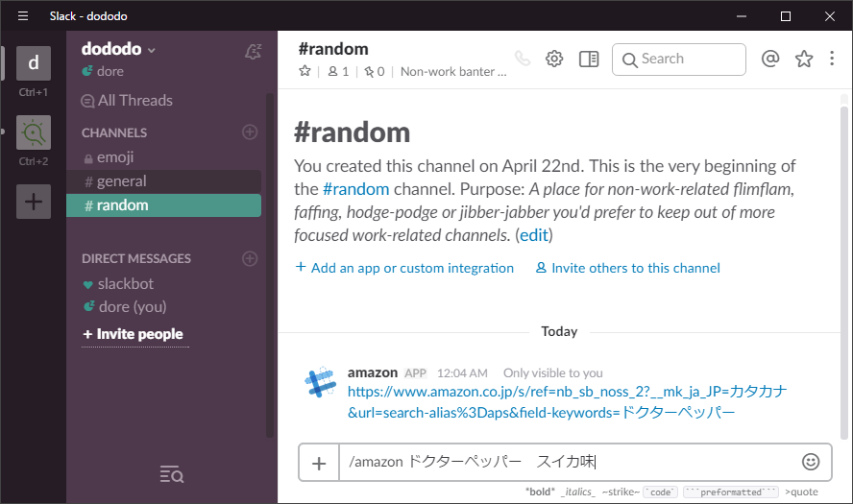
Task: Add a new workspace with plus button
Action: pyautogui.click(x=34, y=202)
